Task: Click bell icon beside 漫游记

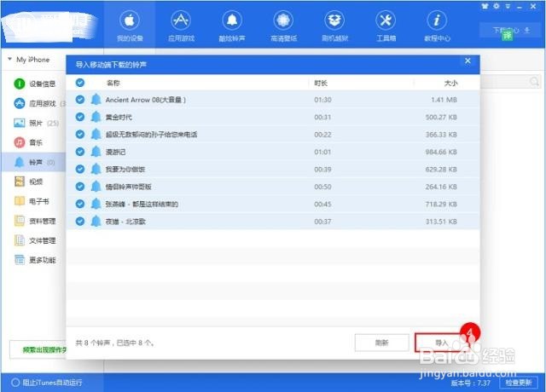Action: pos(96,152)
